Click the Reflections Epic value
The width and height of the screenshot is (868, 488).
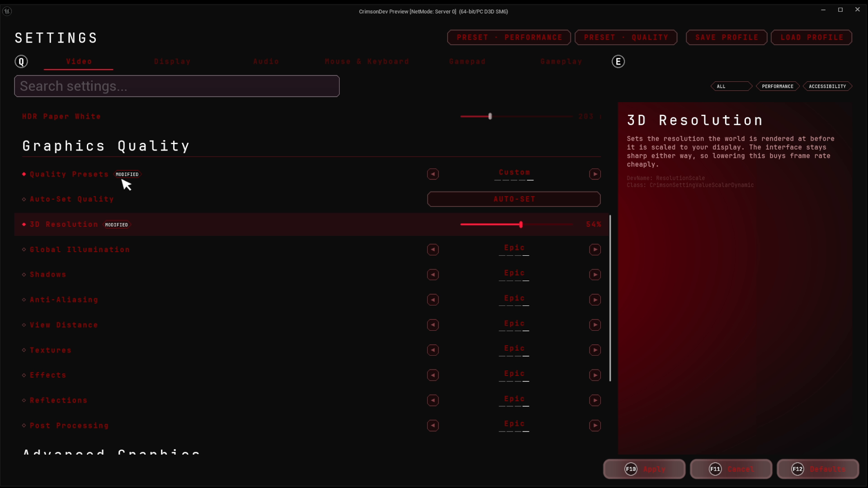click(514, 399)
